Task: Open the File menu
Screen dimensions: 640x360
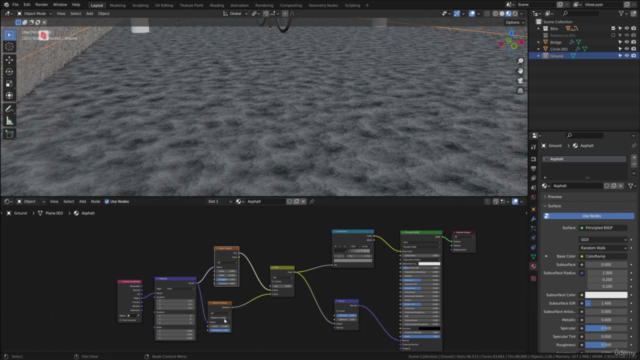Action: [15, 4]
